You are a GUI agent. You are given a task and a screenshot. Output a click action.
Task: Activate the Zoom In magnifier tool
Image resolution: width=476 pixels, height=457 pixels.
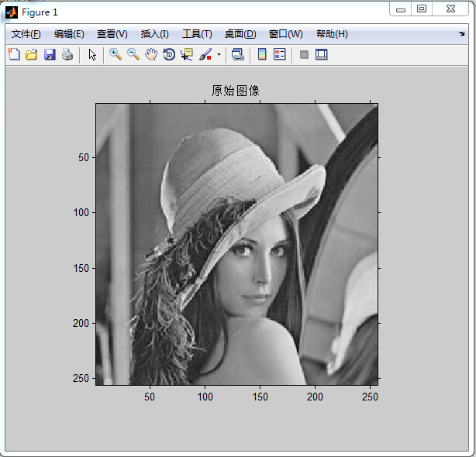pyautogui.click(x=116, y=54)
